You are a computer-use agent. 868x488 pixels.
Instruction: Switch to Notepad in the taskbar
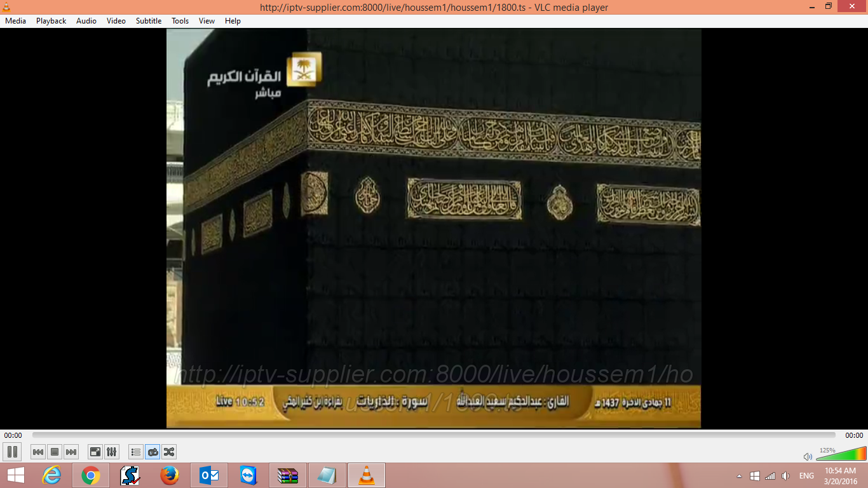pos(327,475)
